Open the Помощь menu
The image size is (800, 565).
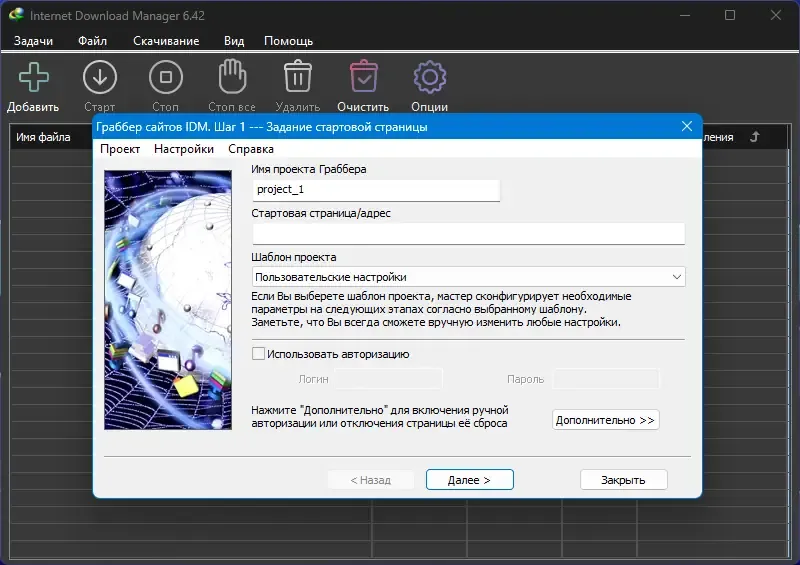(x=288, y=41)
